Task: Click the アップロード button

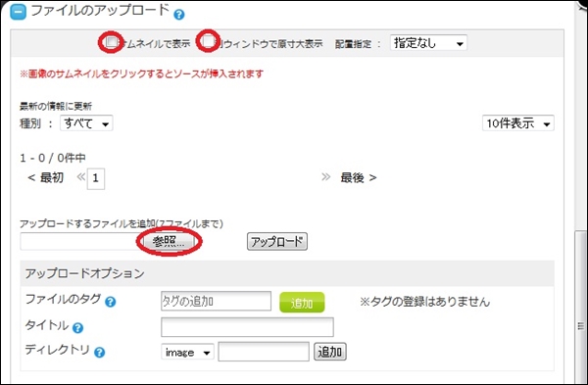Action: coord(277,241)
